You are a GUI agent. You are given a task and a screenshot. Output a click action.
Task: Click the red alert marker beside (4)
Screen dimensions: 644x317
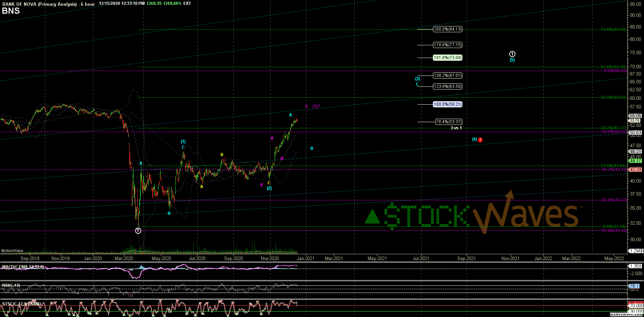pyautogui.click(x=480, y=140)
